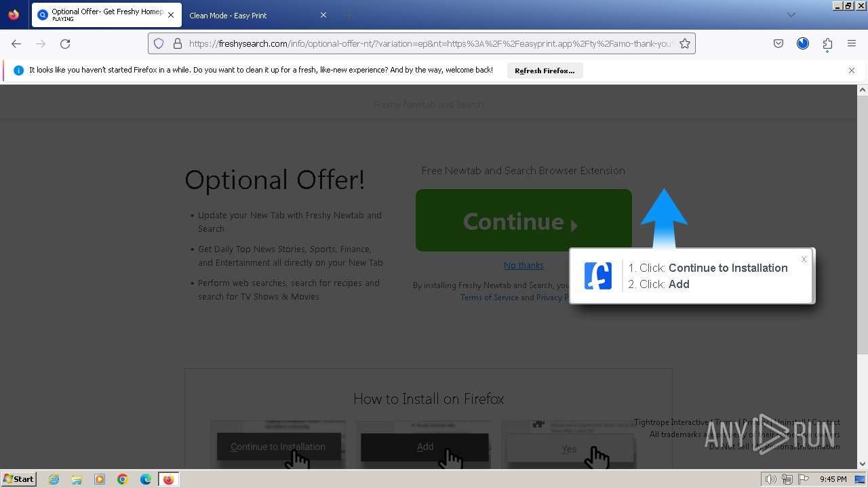Click the Firefox back arrow
The width and height of the screenshot is (868, 488).
(x=16, y=43)
